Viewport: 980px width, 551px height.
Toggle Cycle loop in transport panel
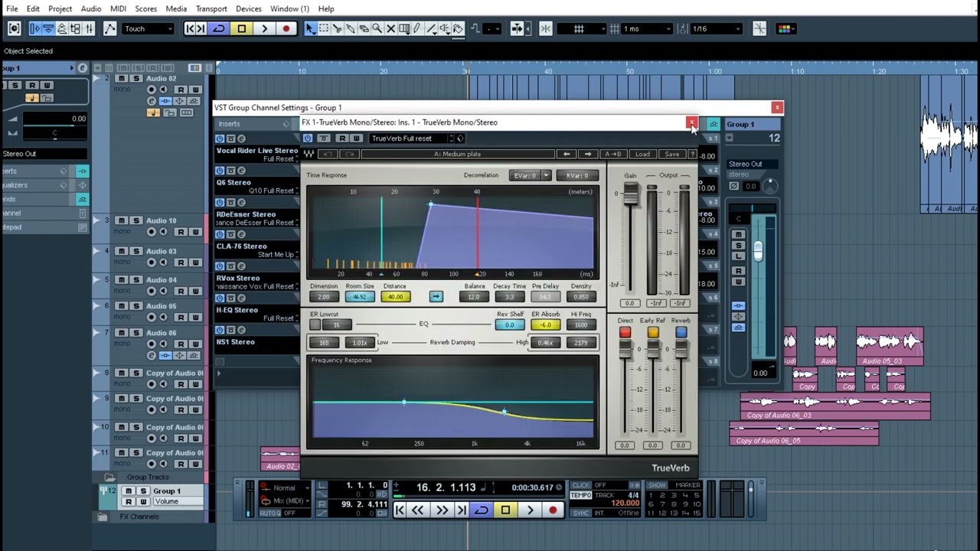click(482, 510)
